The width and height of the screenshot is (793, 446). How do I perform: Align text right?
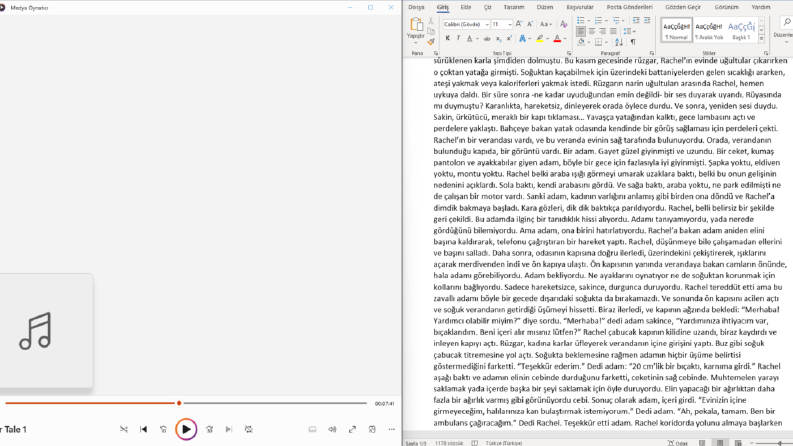pyautogui.click(x=602, y=31)
